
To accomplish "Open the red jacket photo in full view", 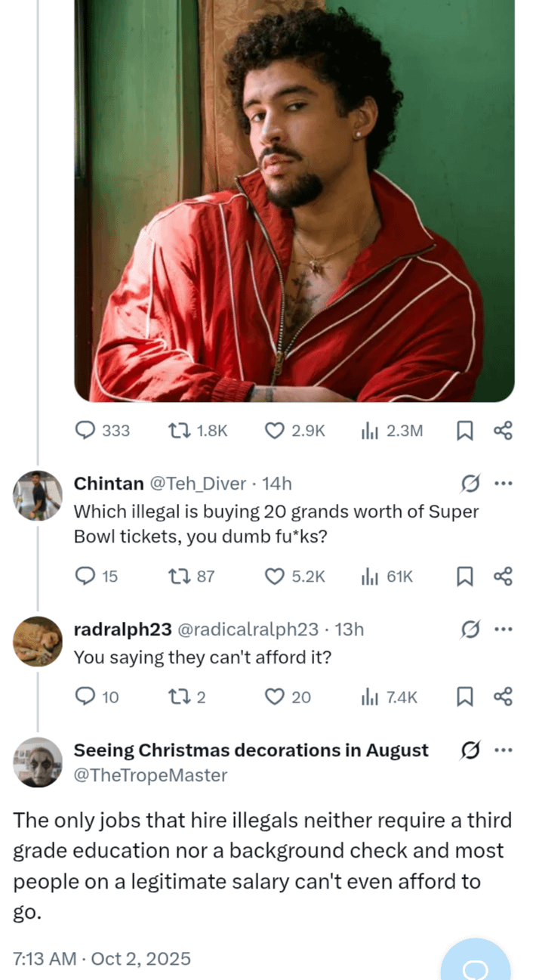I will pyautogui.click(x=294, y=200).
